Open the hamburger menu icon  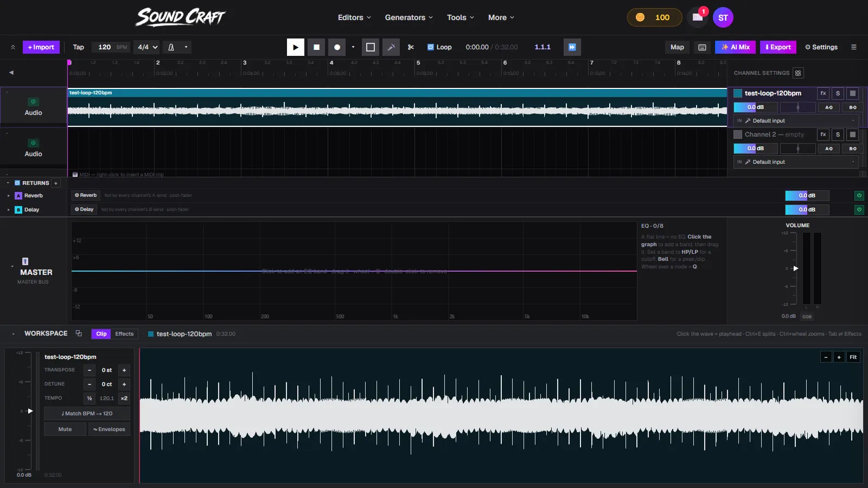854,47
